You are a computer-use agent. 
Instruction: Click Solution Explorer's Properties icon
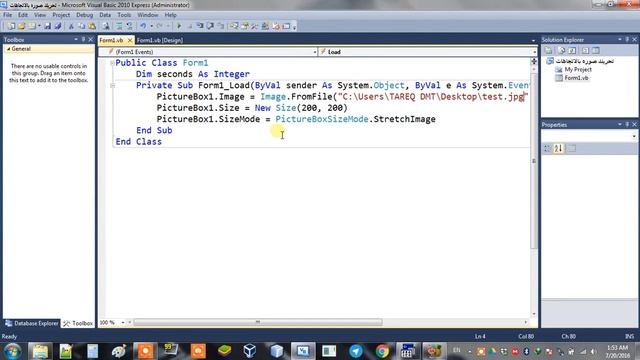point(549,51)
